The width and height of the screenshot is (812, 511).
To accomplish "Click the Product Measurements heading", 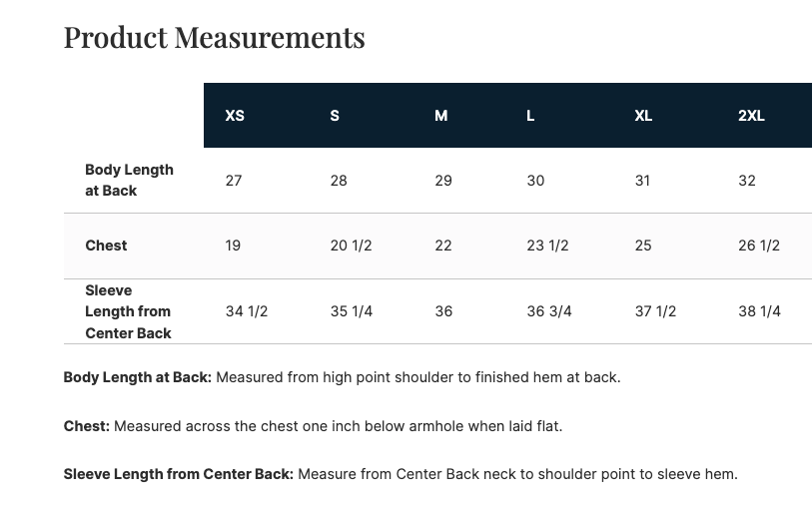I will 214,37.
